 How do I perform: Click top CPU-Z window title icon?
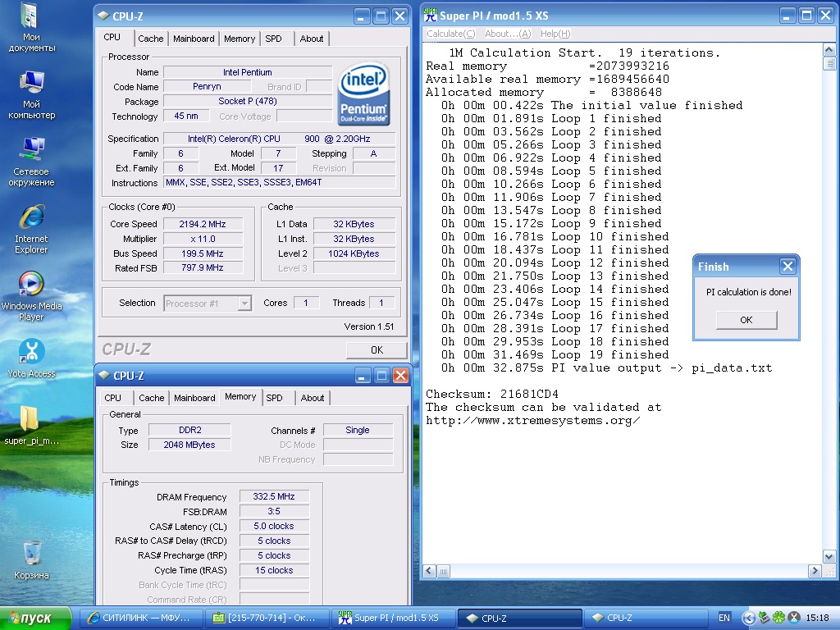click(x=104, y=16)
